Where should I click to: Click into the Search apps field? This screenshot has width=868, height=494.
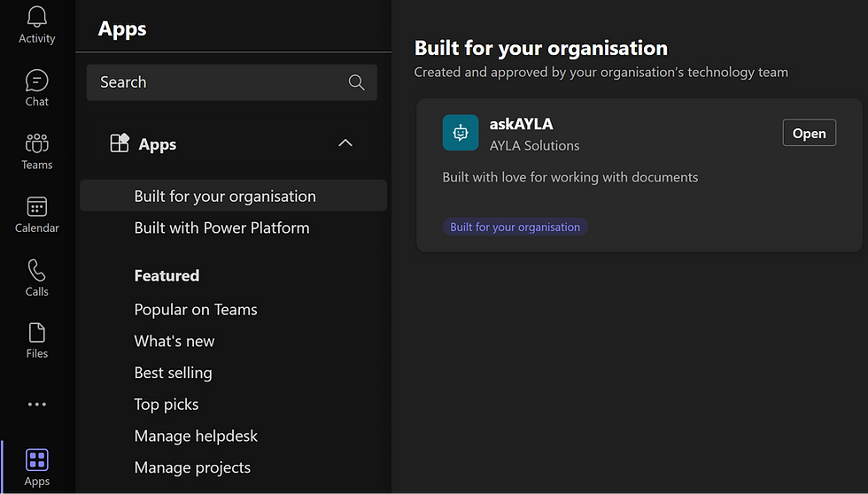(x=231, y=82)
